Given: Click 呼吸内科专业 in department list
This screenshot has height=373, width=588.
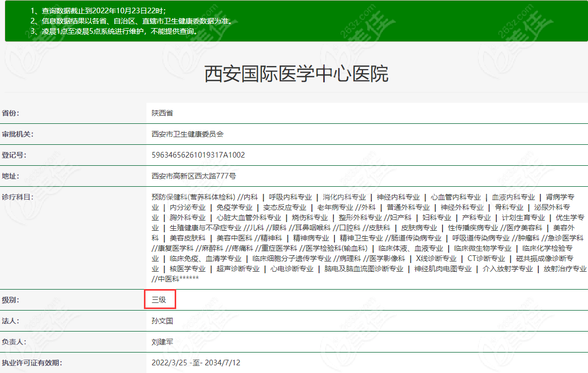Looking at the screenshot, I should pyautogui.click(x=290, y=197).
